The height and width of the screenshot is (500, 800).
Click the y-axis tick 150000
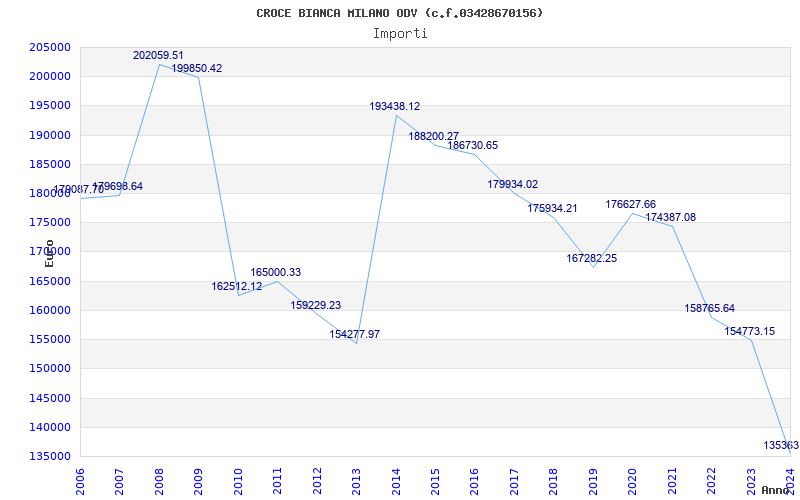click(50, 368)
